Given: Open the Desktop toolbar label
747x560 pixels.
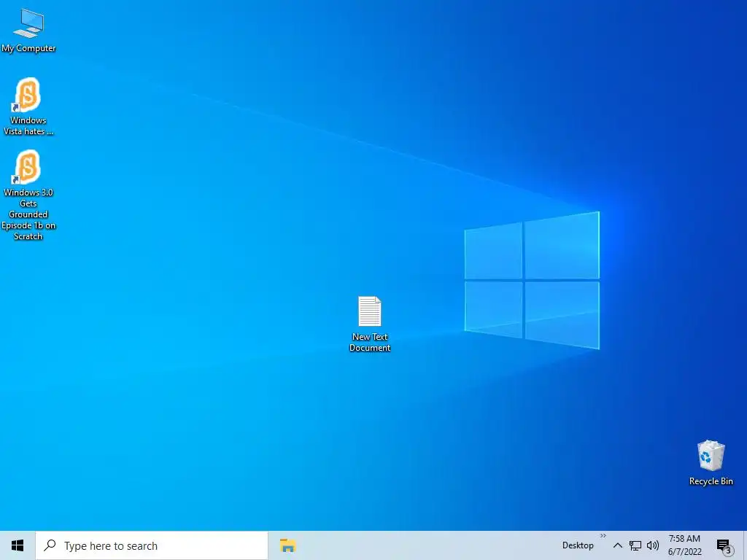Looking at the screenshot, I should click(578, 545).
